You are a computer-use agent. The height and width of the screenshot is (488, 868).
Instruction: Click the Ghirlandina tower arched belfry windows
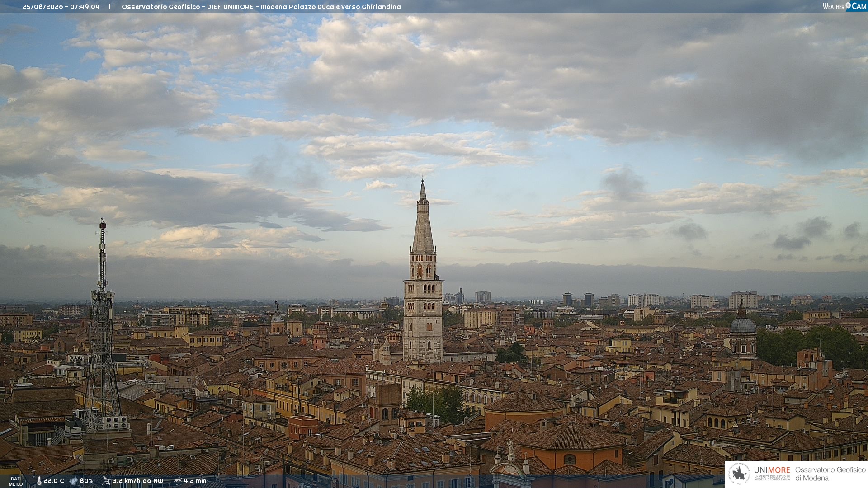[423, 271]
